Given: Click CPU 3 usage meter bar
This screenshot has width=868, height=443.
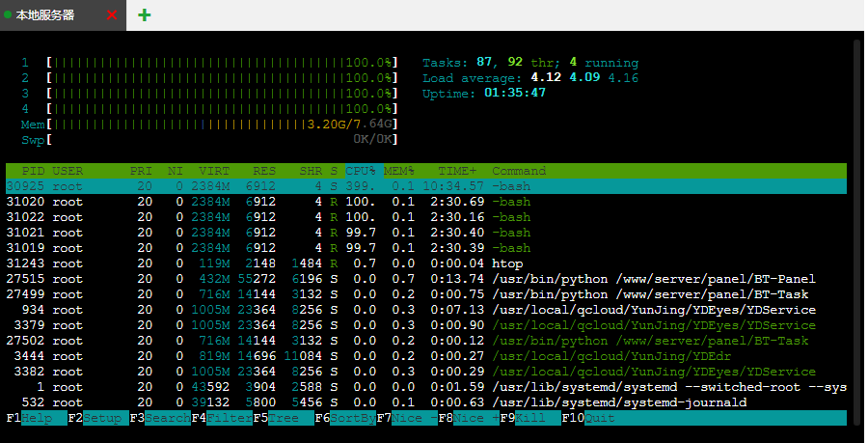Looking at the screenshot, I should (223, 94).
